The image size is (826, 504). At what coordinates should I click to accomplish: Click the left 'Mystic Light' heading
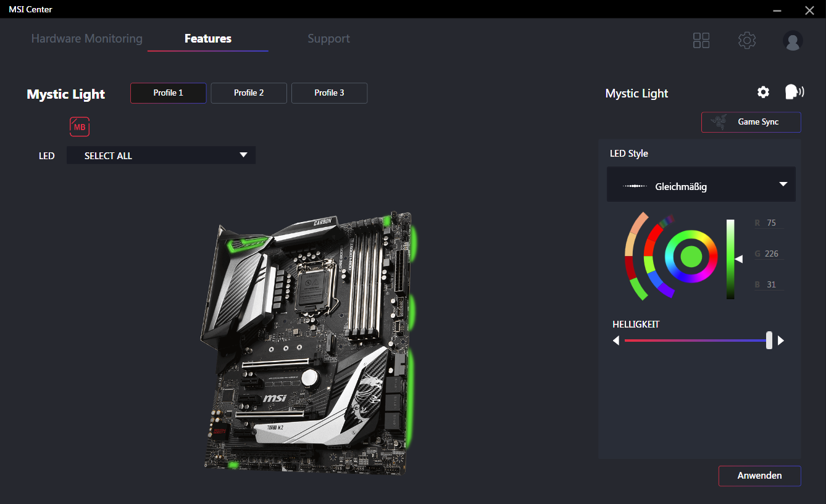pos(66,94)
